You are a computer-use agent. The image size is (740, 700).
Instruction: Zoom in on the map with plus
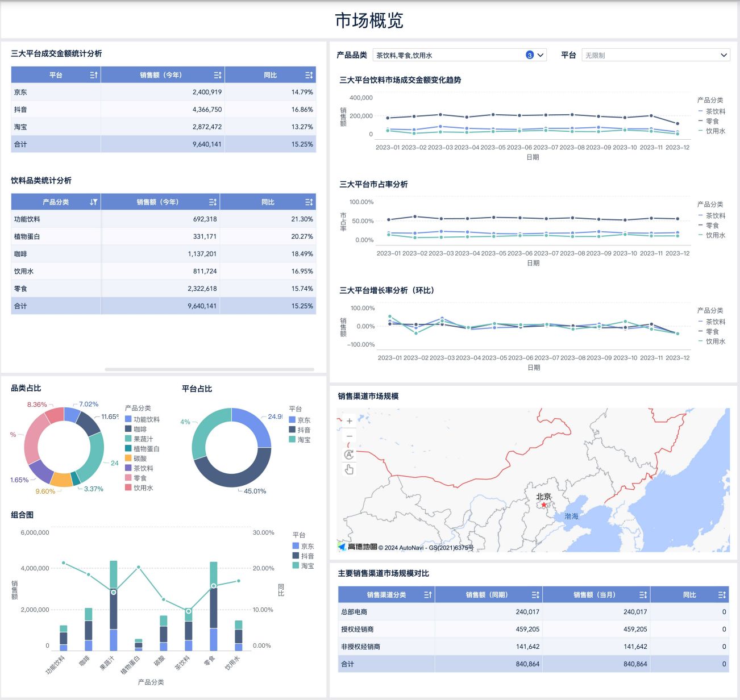(x=349, y=421)
